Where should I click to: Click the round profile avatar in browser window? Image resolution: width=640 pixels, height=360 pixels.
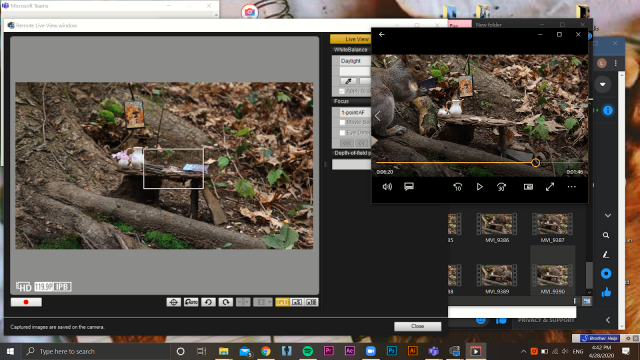(602, 63)
